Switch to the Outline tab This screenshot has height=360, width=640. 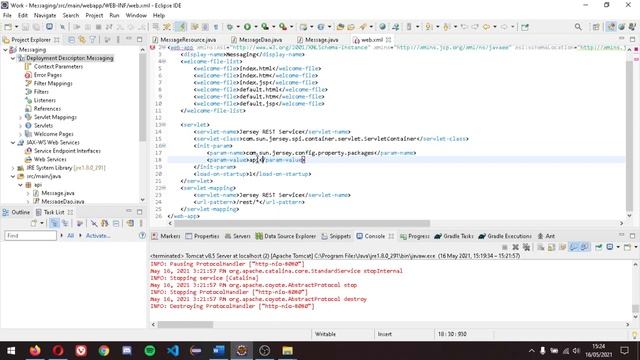(x=16, y=212)
